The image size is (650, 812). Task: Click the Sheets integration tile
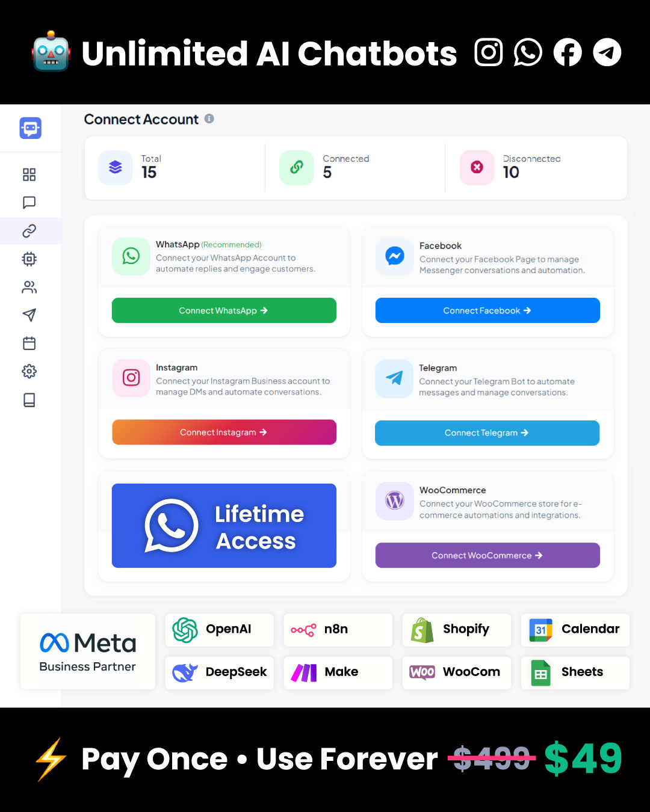(575, 672)
